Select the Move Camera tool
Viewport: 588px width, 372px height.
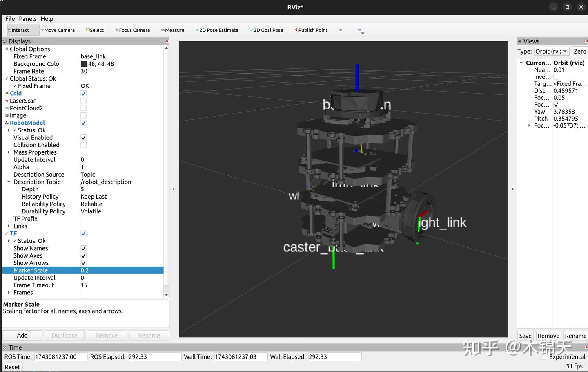(58, 30)
